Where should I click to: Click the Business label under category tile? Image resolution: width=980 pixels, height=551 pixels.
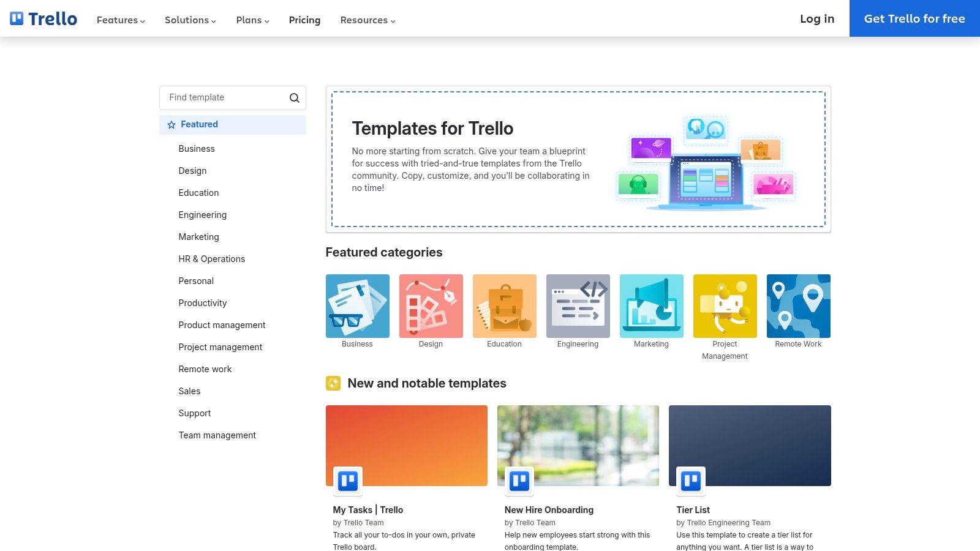pyautogui.click(x=357, y=344)
